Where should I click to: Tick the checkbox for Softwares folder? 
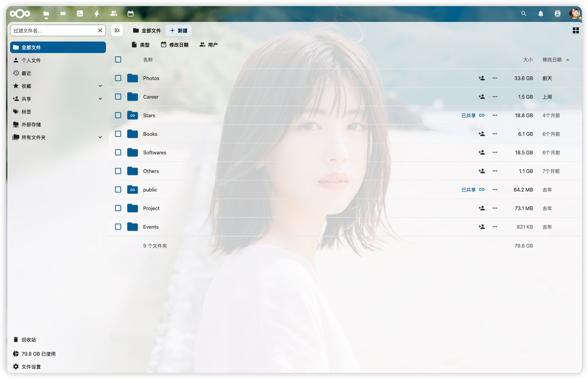[x=118, y=153]
